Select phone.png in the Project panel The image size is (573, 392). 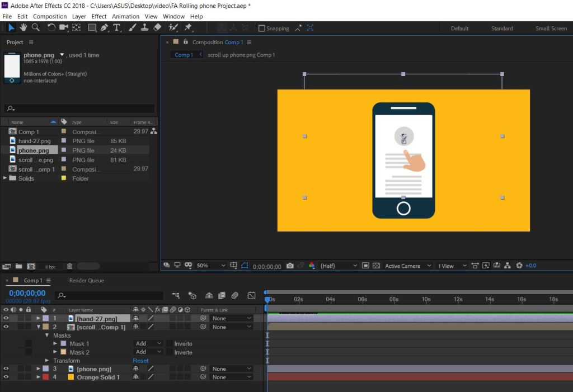tap(34, 150)
